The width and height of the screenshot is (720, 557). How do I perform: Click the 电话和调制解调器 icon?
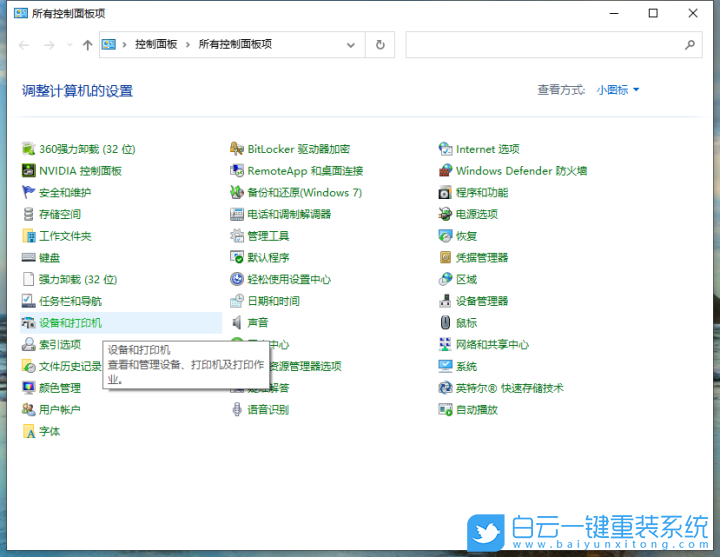pos(237,214)
